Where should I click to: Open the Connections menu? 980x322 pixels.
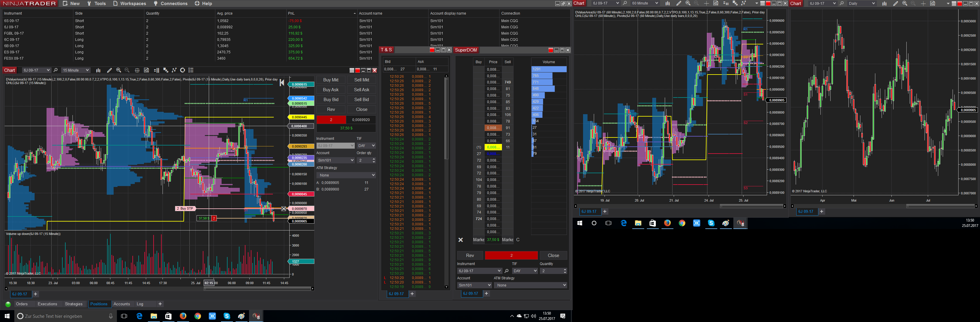point(170,3)
